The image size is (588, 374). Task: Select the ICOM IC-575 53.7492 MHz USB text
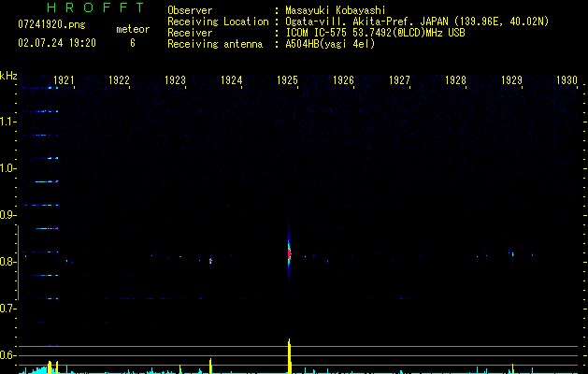[x=376, y=33]
